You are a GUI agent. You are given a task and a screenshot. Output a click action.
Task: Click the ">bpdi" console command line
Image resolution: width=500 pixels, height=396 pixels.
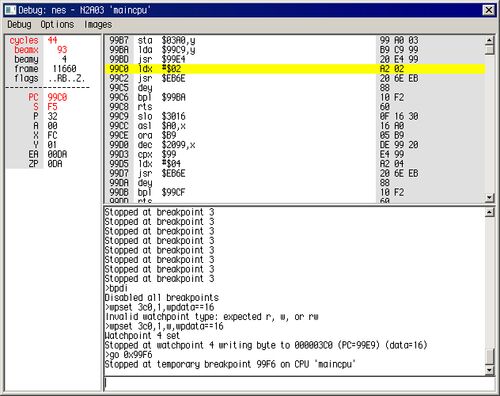pyautogui.click(x=116, y=288)
